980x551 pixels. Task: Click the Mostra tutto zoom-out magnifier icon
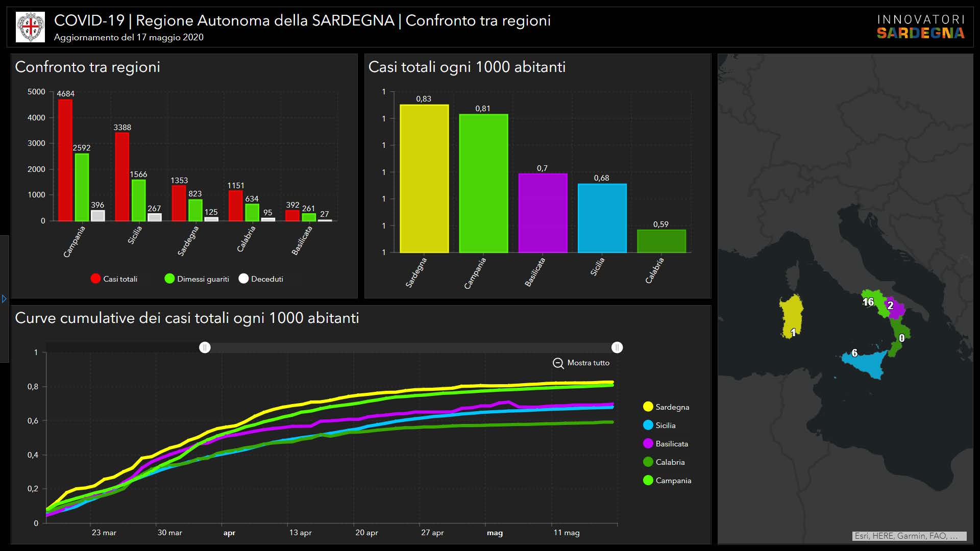558,363
